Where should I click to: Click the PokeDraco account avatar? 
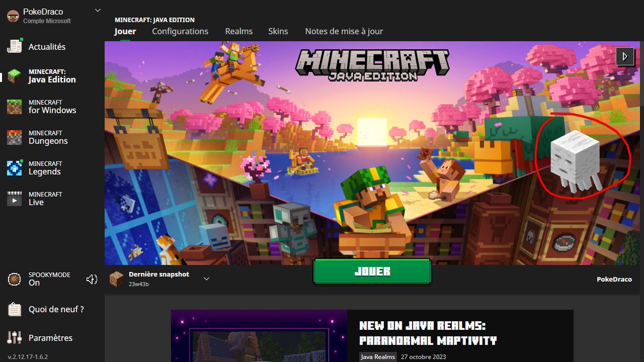pos(13,16)
